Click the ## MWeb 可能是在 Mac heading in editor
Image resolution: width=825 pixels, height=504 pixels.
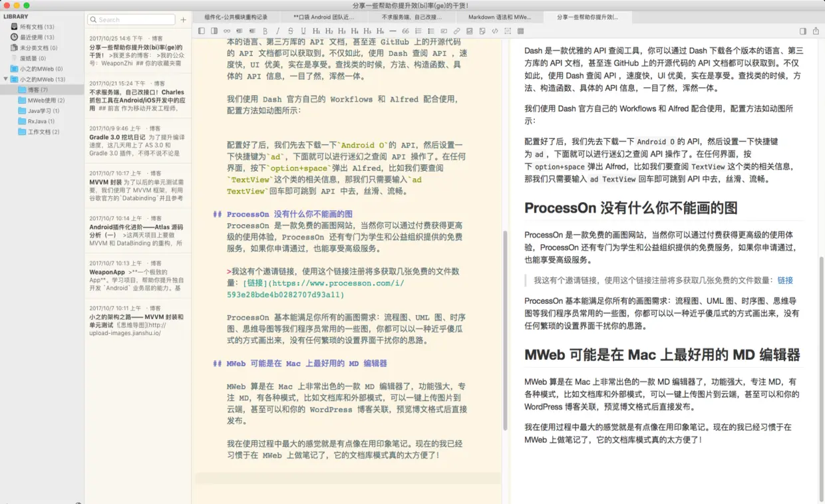[300, 364]
